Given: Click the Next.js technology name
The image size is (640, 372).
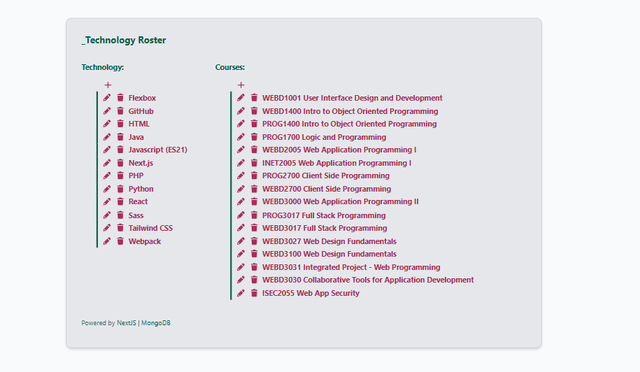Looking at the screenshot, I should (x=141, y=163).
